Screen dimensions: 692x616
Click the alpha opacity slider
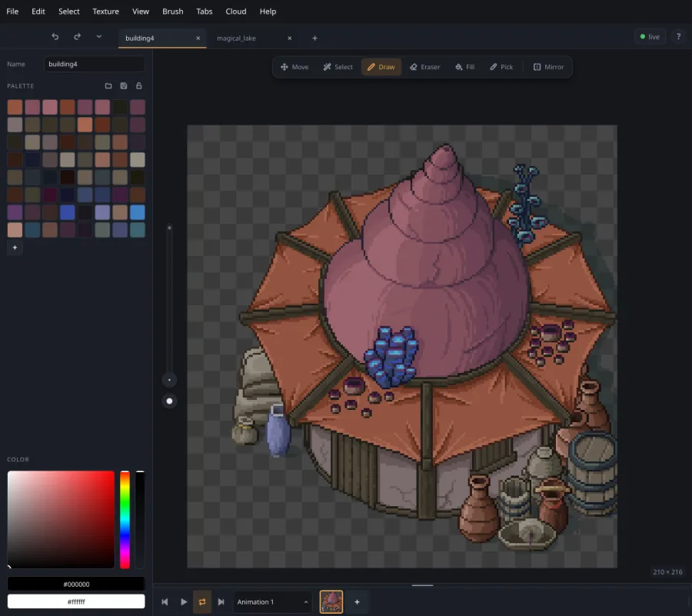pyautogui.click(x=140, y=519)
